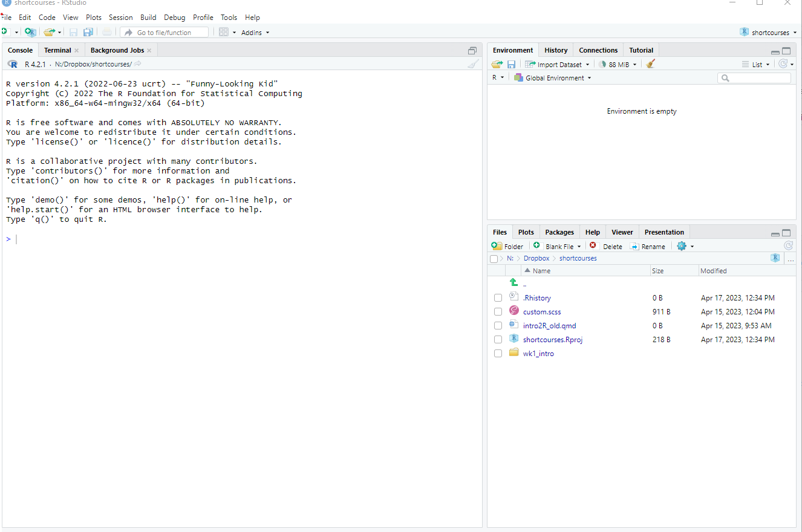The width and height of the screenshot is (802, 532).
Task: Open the Import Dataset dropdown
Action: click(x=557, y=64)
